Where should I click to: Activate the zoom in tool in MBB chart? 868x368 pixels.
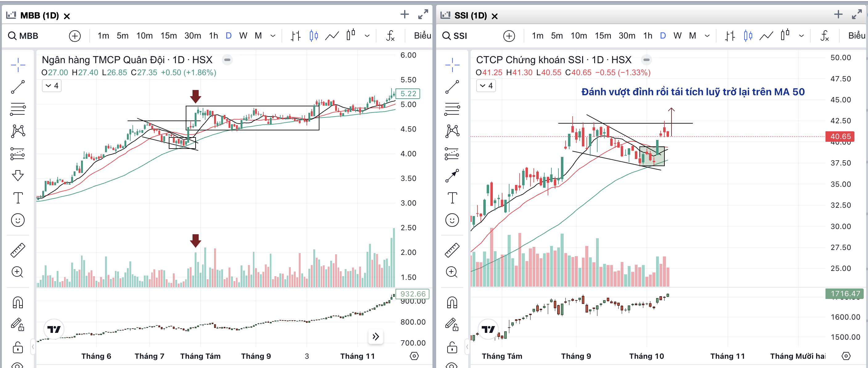18,272
